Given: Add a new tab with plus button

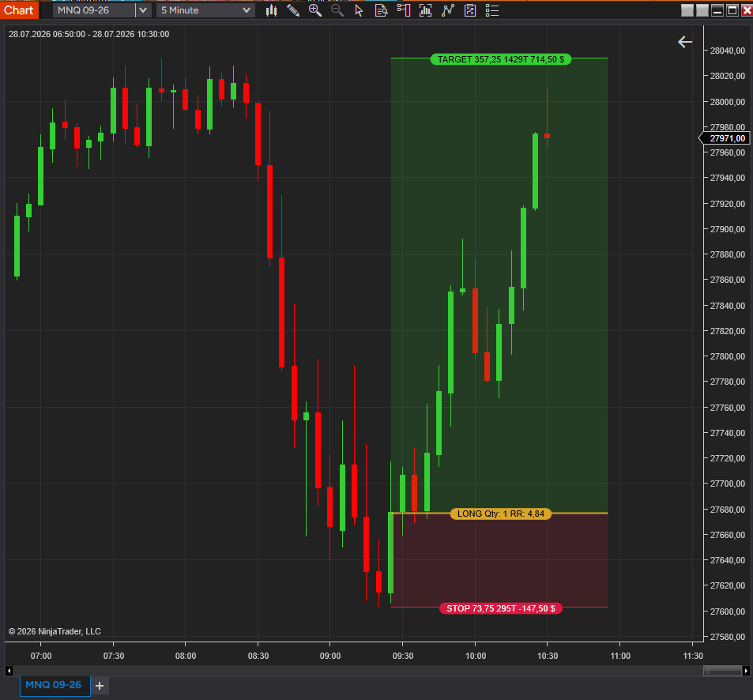Looking at the screenshot, I should point(100,686).
